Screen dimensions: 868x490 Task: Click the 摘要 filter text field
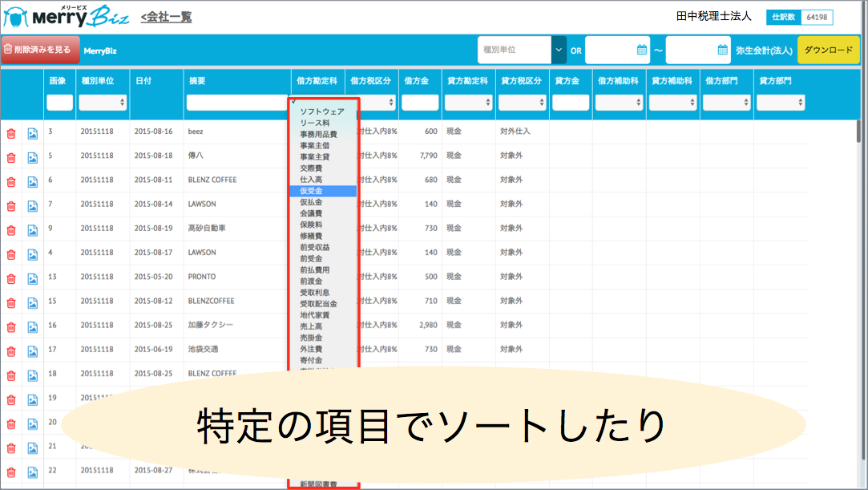point(237,103)
